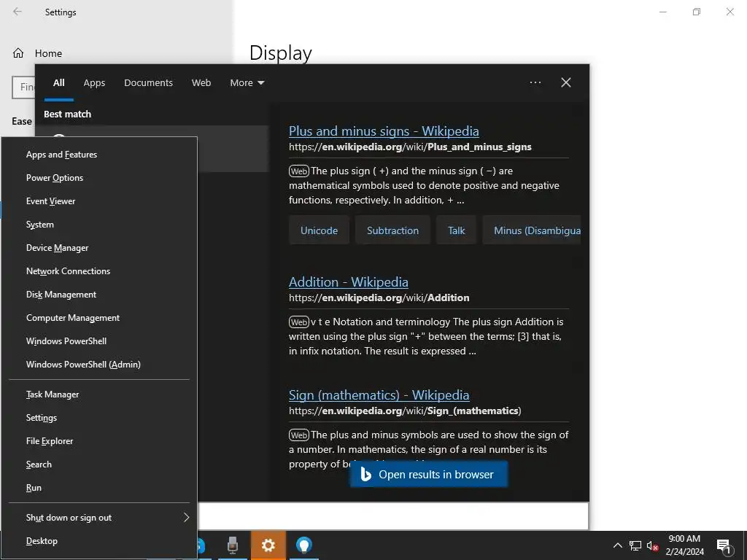Open Apps and Features from Win+X menu
This screenshot has height=560, width=747.
pos(99,155)
